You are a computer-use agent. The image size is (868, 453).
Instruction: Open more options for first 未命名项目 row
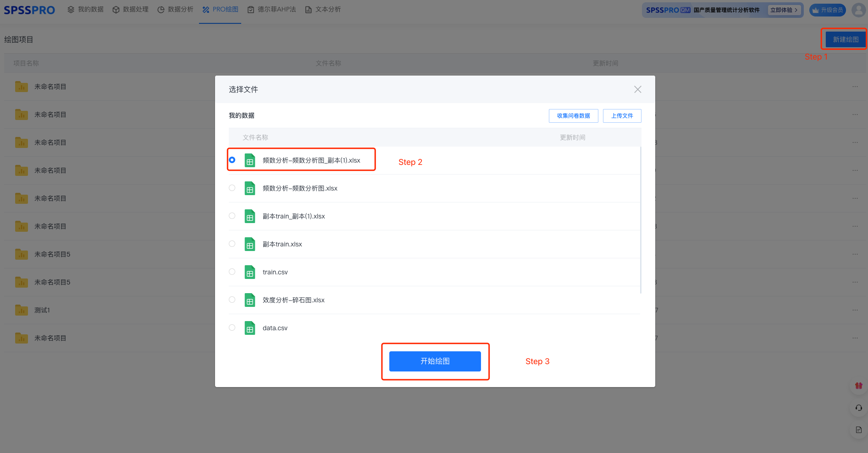point(855,87)
